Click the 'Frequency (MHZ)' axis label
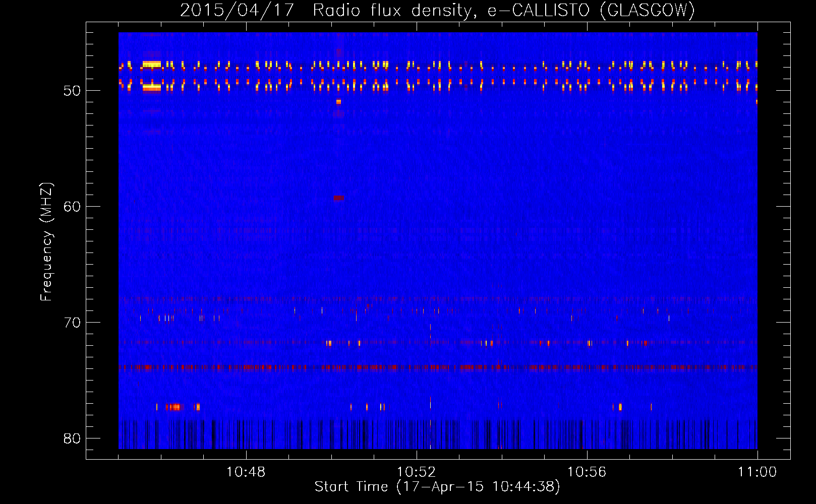Image resolution: width=816 pixels, height=504 pixels. [x=46, y=242]
